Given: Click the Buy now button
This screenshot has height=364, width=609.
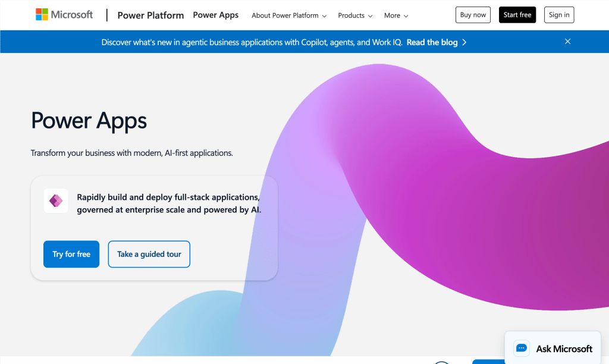Looking at the screenshot, I should 473,14.
